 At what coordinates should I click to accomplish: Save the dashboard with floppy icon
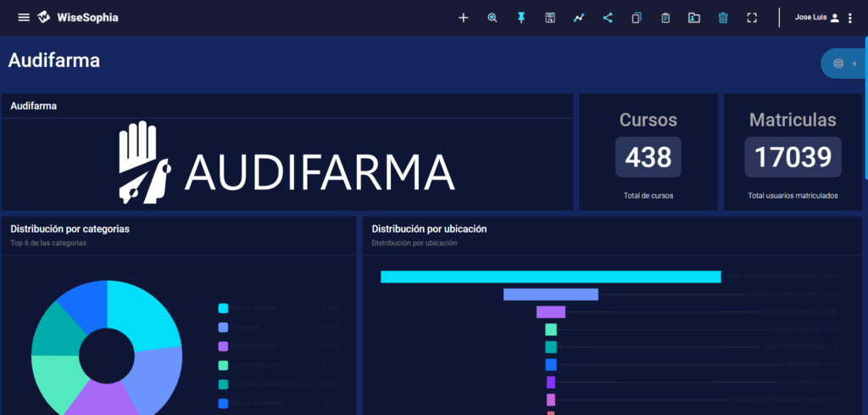(549, 18)
